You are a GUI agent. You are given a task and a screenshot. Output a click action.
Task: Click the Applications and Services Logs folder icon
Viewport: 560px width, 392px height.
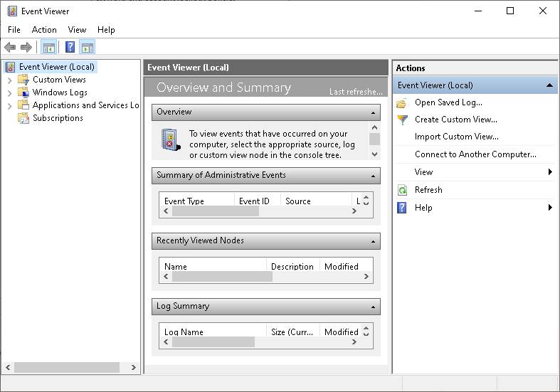tap(23, 105)
